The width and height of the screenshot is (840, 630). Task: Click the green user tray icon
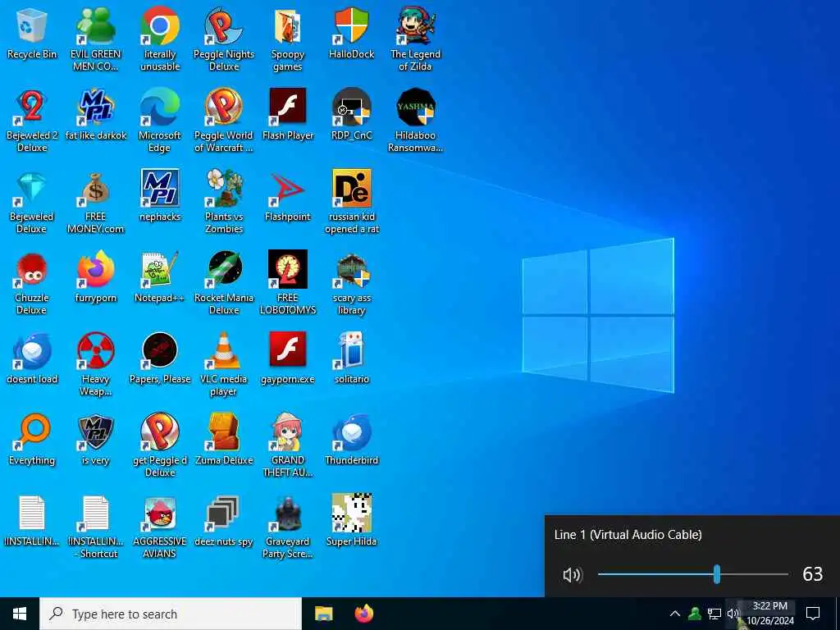tap(695, 614)
